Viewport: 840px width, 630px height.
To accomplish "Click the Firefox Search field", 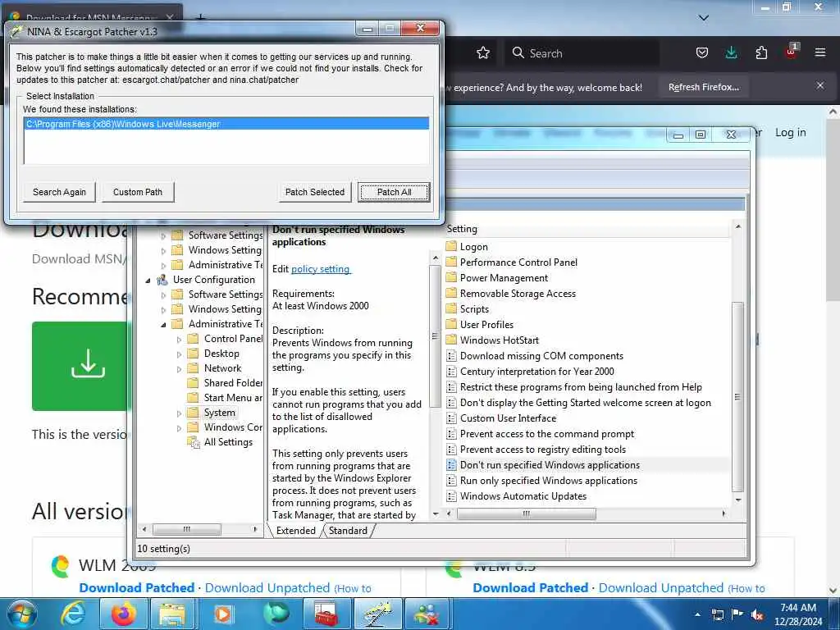I will click(x=582, y=53).
